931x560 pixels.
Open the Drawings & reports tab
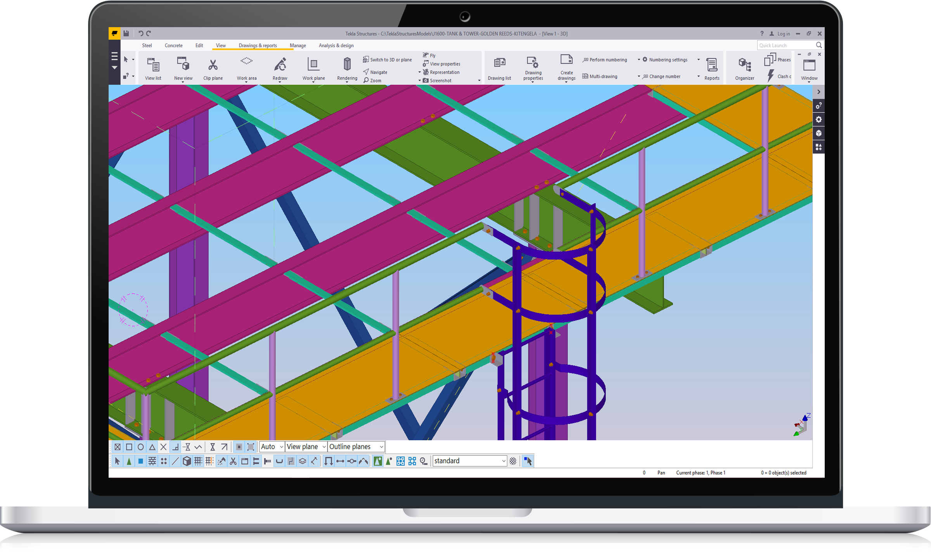pyautogui.click(x=258, y=45)
